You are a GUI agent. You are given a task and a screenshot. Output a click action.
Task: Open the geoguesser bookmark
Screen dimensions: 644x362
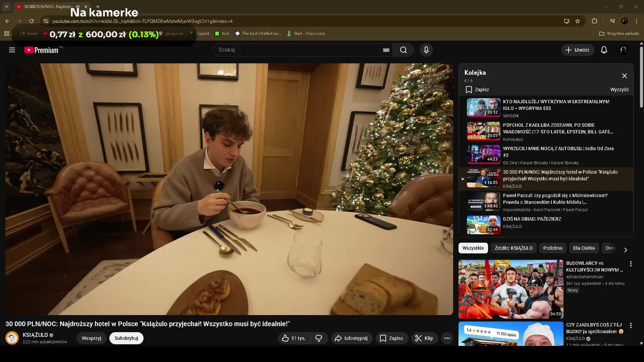(171, 34)
